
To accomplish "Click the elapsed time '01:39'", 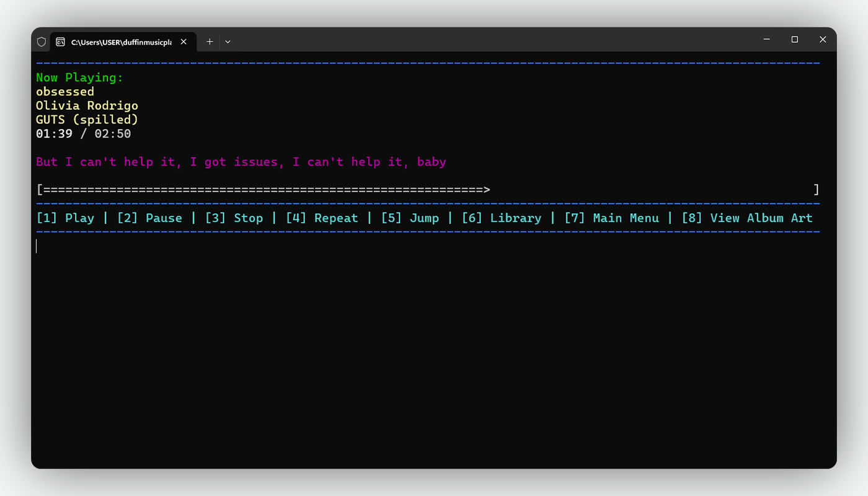I will coord(54,134).
